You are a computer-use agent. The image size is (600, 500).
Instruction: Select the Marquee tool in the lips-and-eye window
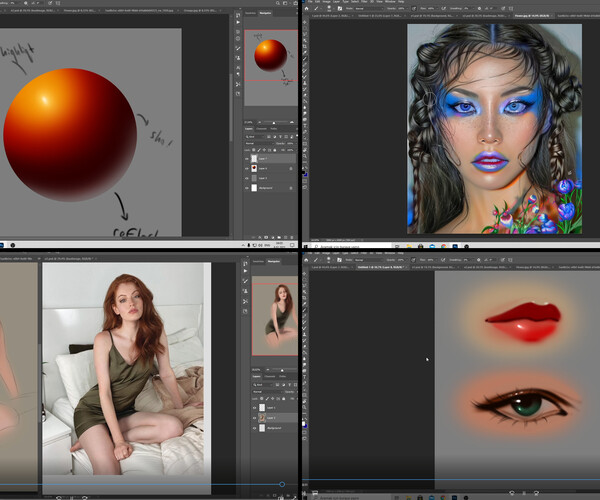point(305,280)
